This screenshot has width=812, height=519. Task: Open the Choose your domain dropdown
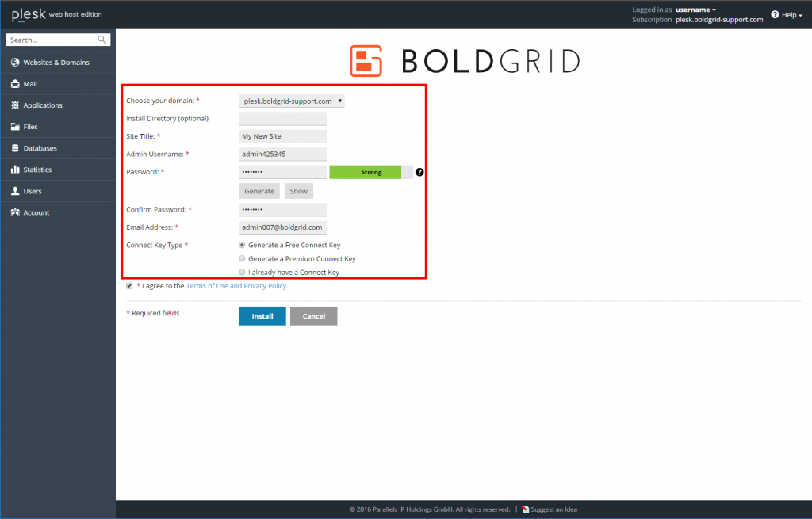coord(292,101)
